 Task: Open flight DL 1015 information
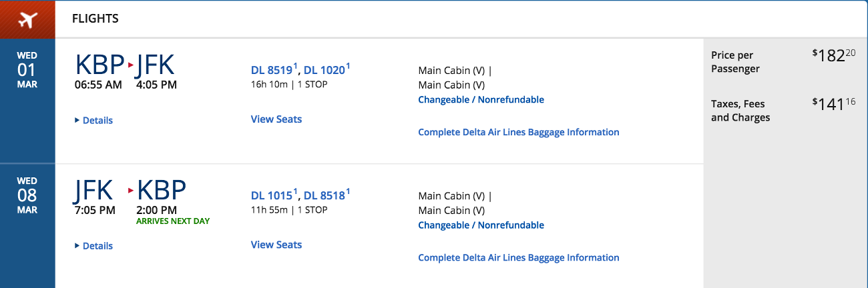(x=274, y=195)
